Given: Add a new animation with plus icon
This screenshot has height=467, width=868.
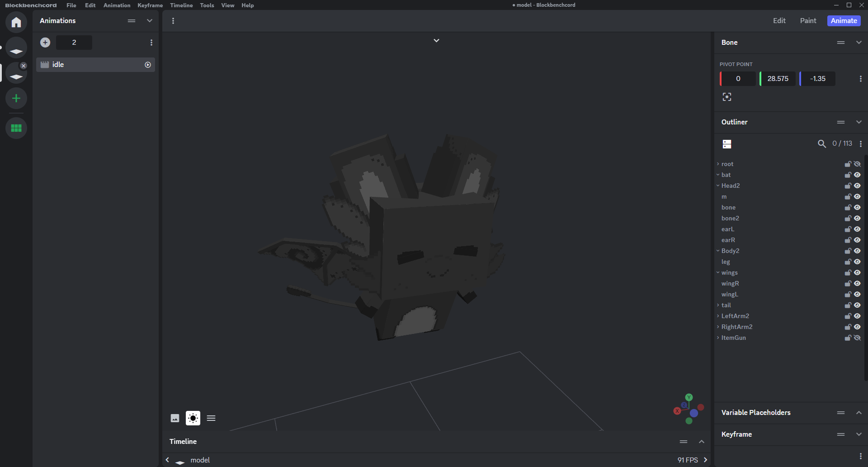Looking at the screenshot, I should click(x=45, y=43).
